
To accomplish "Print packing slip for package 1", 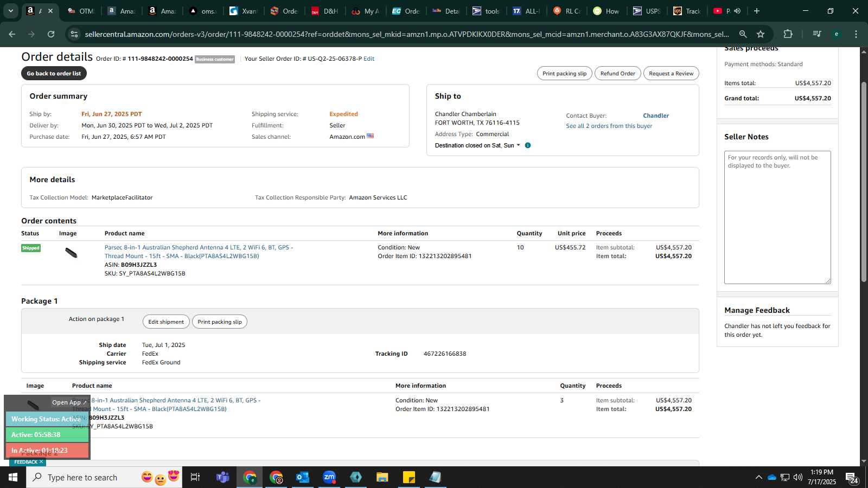I will click(x=220, y=322).
